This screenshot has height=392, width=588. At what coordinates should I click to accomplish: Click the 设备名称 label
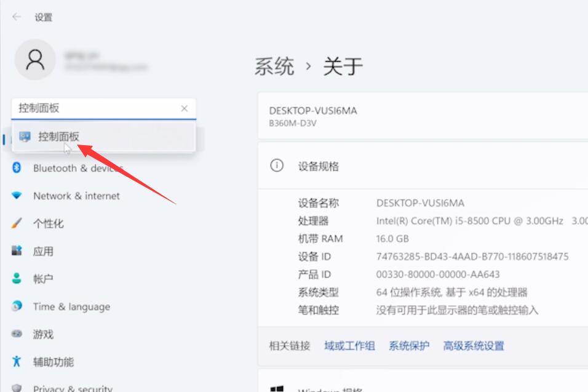click(x=319, y=203)
